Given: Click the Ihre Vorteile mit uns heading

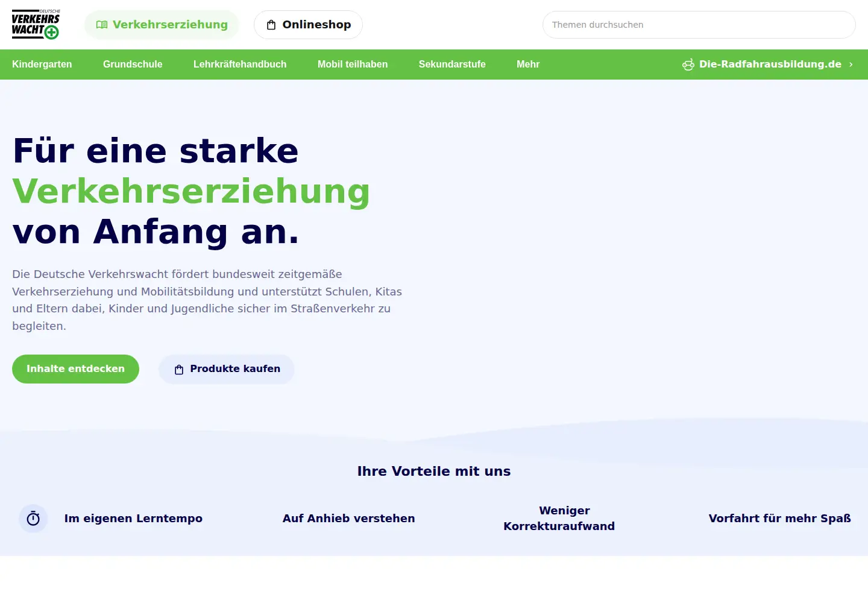Looking at the screenshot, I should pyautogui.click(x=434, y=472).
